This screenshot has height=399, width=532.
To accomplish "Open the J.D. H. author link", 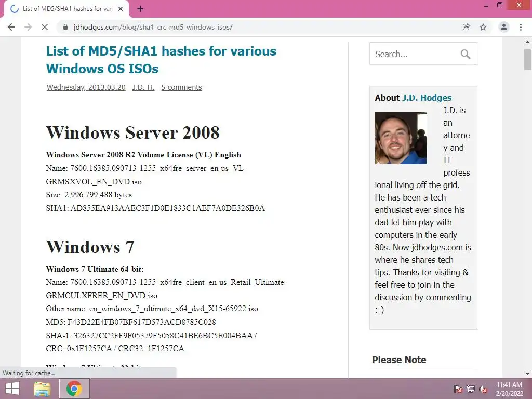I will coord(143,87).
